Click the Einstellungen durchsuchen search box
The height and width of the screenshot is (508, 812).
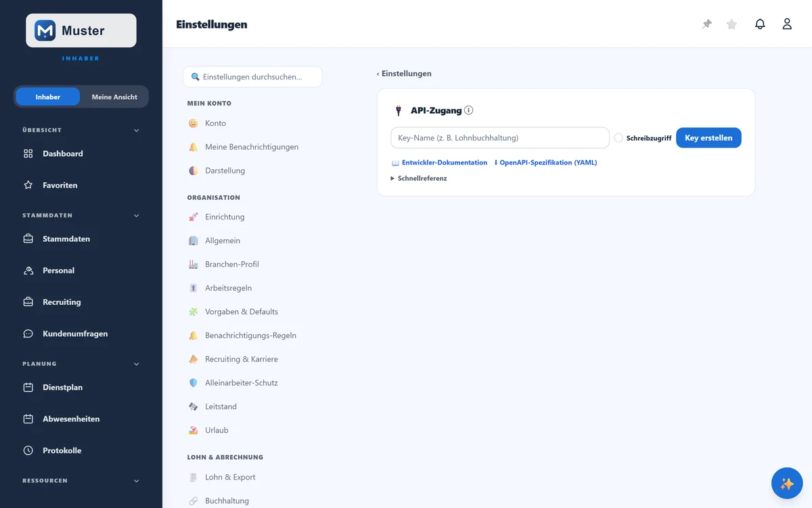252,77
